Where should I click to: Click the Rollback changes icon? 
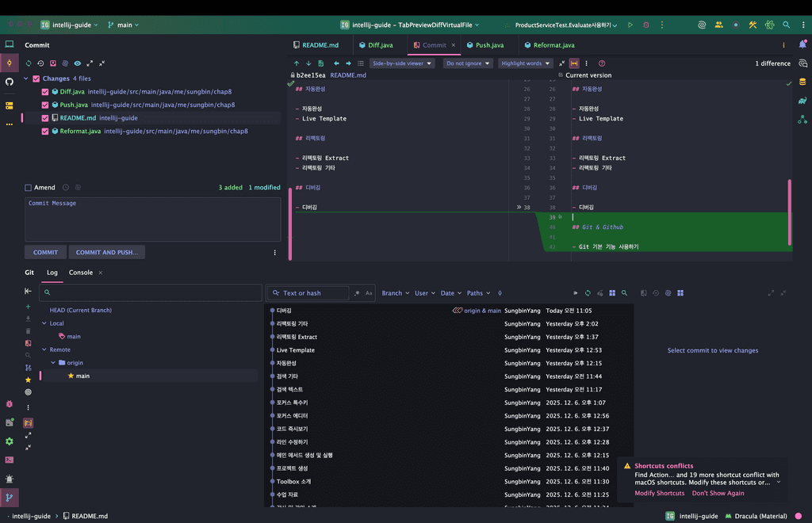pyautogui.click(x=41, y=63)
